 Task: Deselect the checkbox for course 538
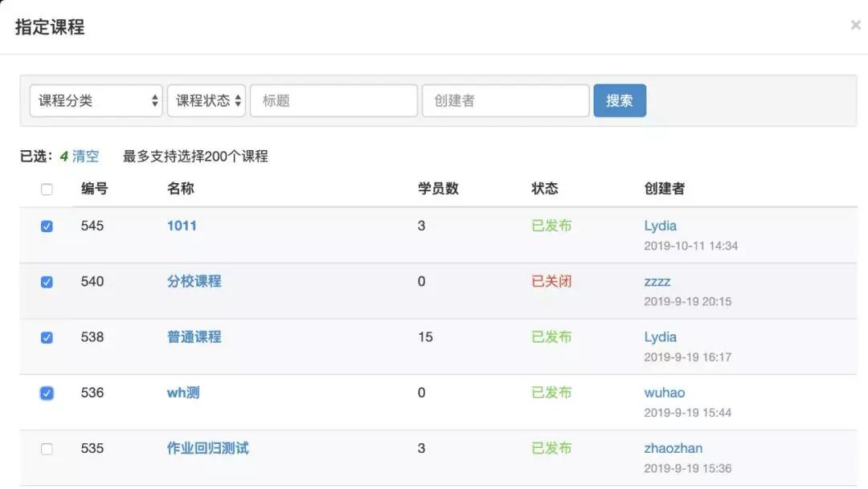click(x=47, y=337)
